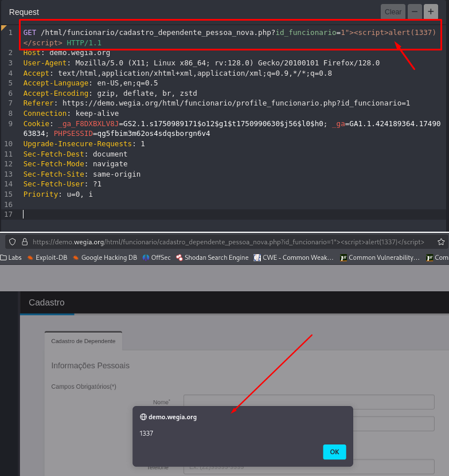Open the CWE - Common Weak... bookmark
Viewport: 449px width, 476px height.
tap(294, 257)
